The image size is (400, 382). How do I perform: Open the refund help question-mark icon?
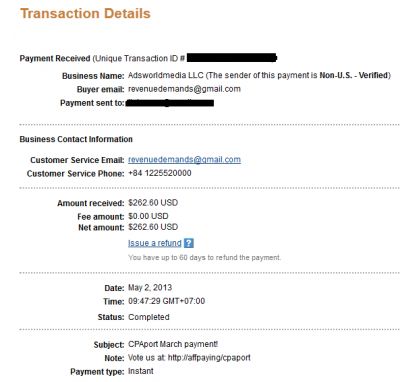(x=188, y=243)
